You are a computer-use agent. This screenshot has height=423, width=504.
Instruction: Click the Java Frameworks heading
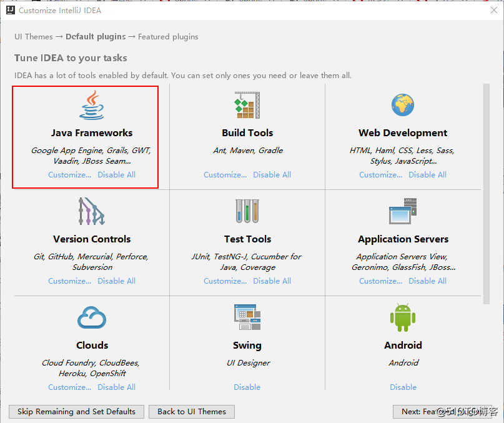(x=92, y=133)
